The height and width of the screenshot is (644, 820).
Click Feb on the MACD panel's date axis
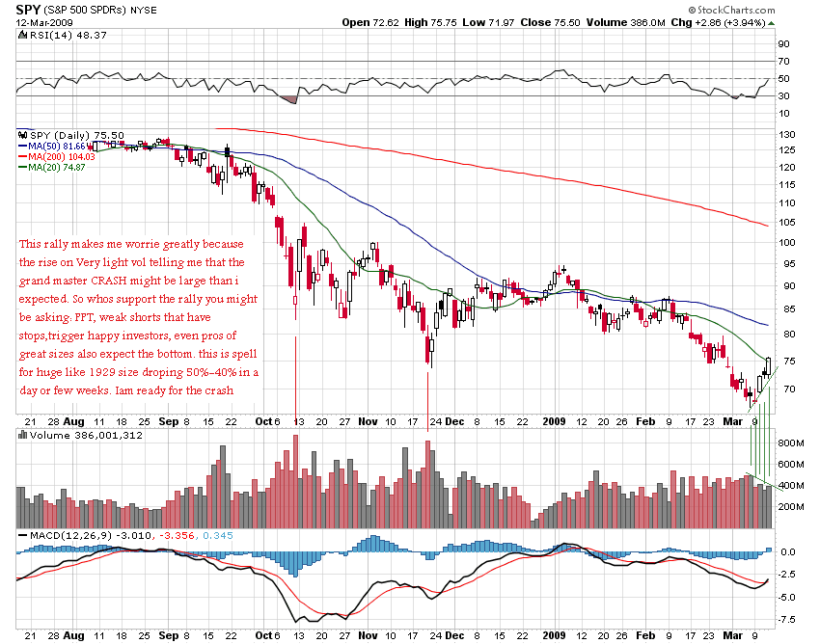point(645,635)
